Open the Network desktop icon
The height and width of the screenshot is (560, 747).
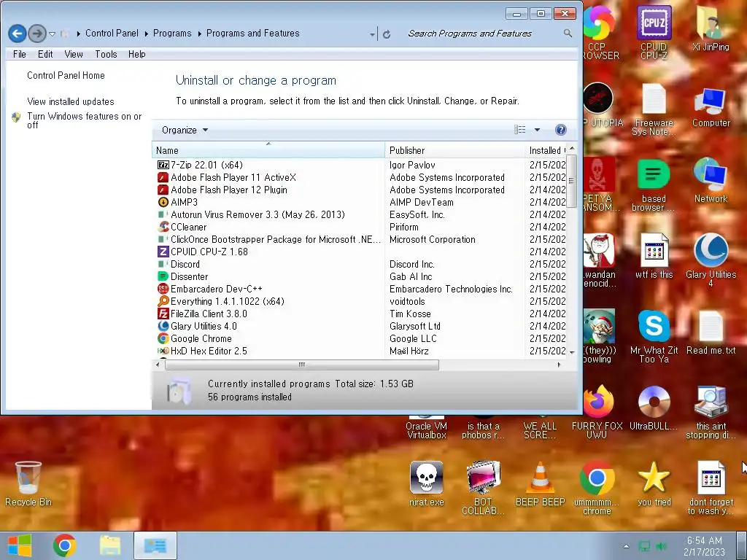pyautogui.click(x=711, y=181)
